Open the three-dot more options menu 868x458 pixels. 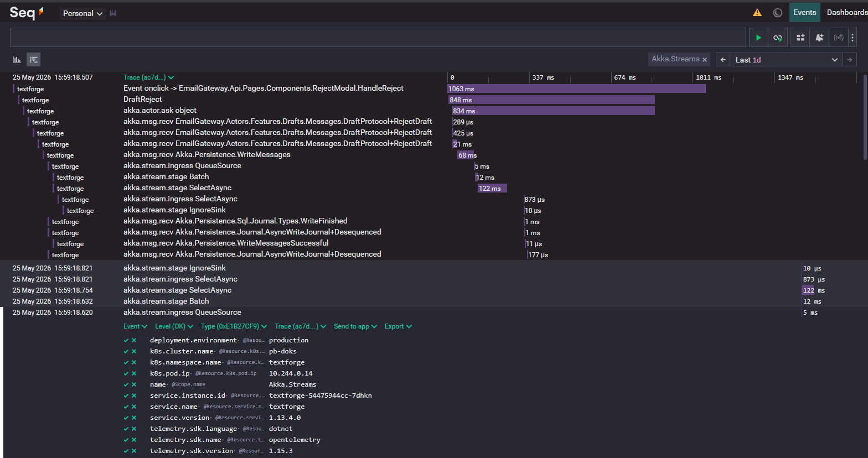[x=852, y=38]
